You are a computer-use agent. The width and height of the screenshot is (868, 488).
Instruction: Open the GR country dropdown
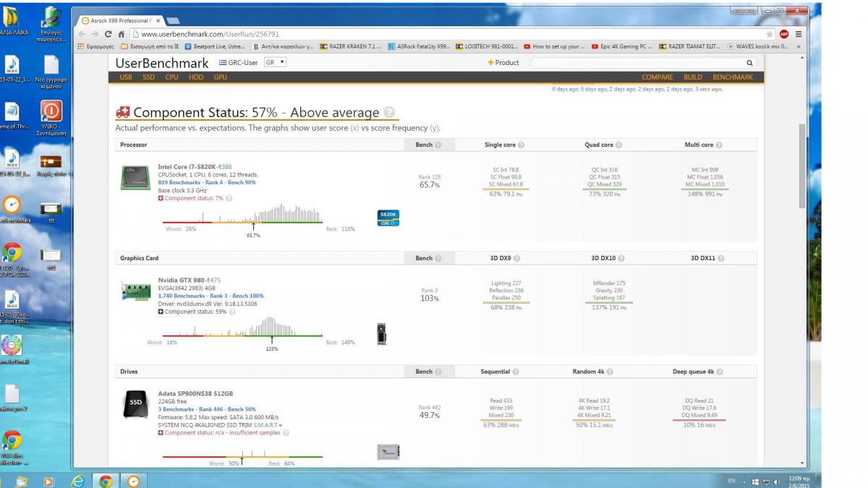click(276, 62)
